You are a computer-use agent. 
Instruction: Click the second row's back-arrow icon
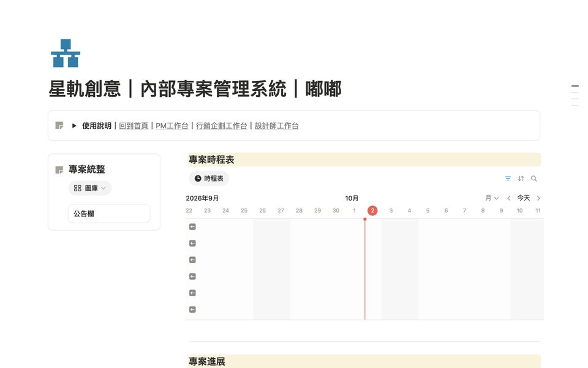[x=192, y=243]
